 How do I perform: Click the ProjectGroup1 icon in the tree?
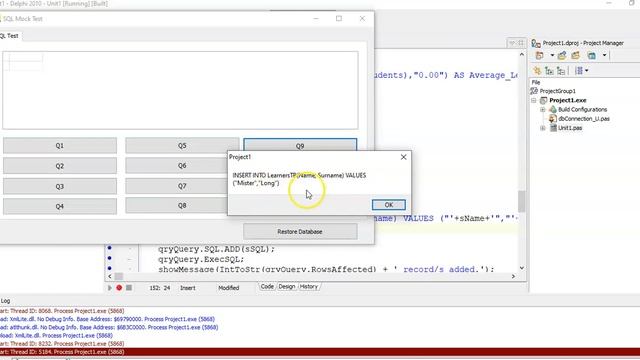534,91
